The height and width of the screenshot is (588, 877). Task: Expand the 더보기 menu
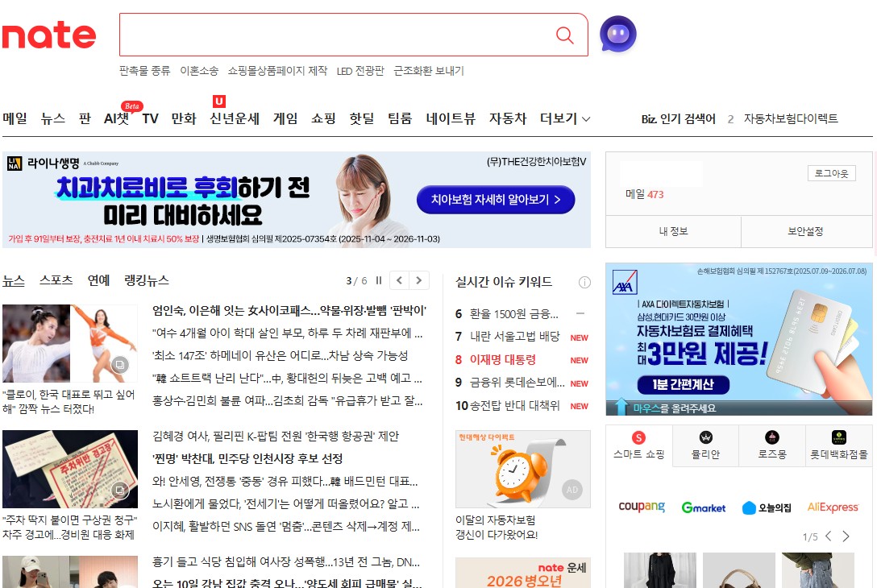click(x=565, y=118)
